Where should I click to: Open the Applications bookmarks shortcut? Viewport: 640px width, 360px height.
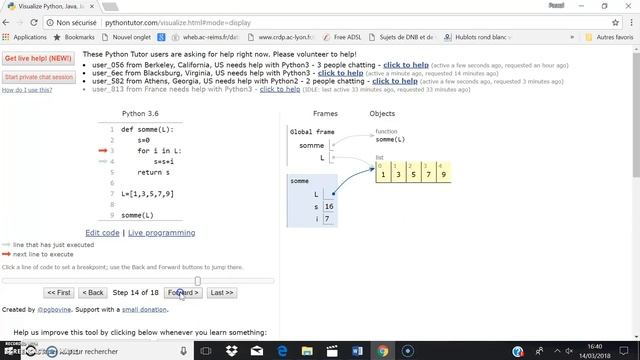click(x=24, y=37)
